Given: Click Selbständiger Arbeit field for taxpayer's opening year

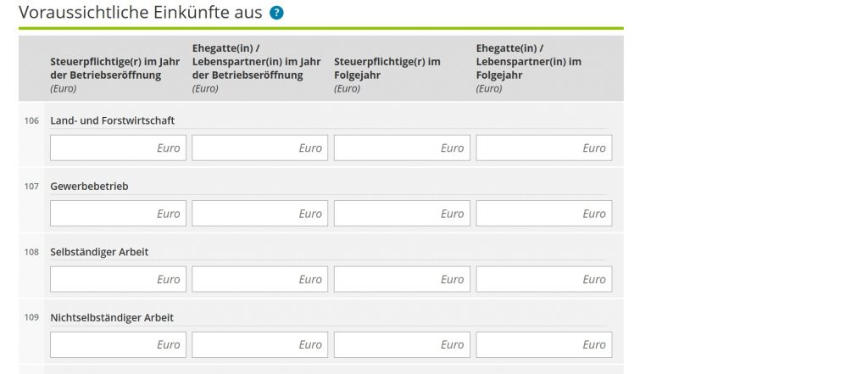Looking at the screenshot, I should pyautogui.click(x=118, y=279).
